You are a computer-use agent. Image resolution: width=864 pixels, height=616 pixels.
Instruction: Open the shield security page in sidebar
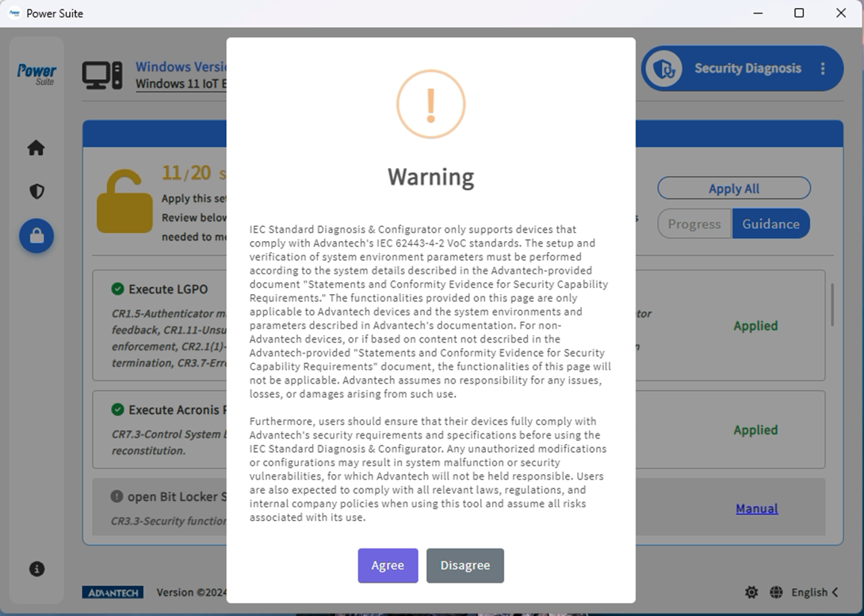click(36, 192)
